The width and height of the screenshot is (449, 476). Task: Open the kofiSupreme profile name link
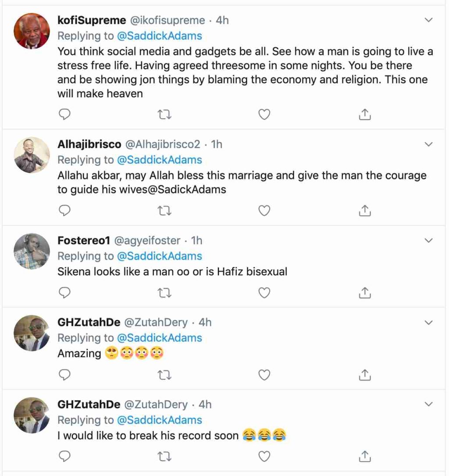(x=92, y=20)
